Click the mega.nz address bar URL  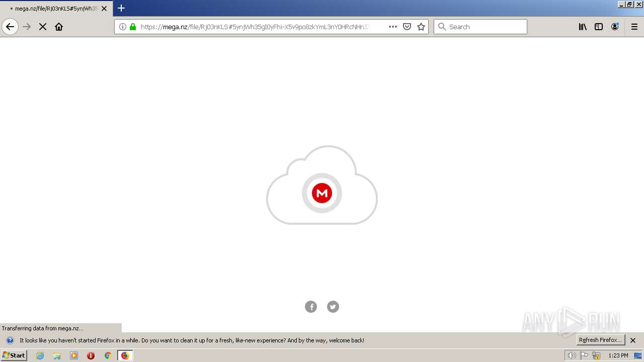pyautogui.click(x=255, y=27)
